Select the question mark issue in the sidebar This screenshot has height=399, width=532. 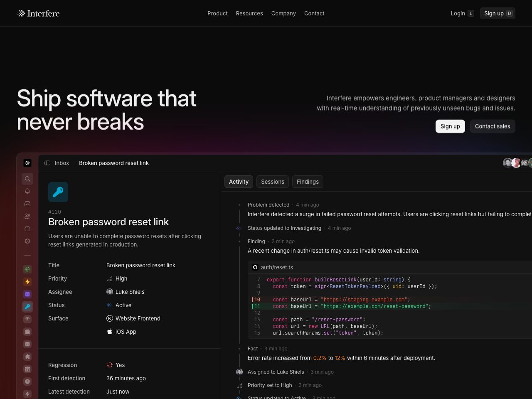27,382
